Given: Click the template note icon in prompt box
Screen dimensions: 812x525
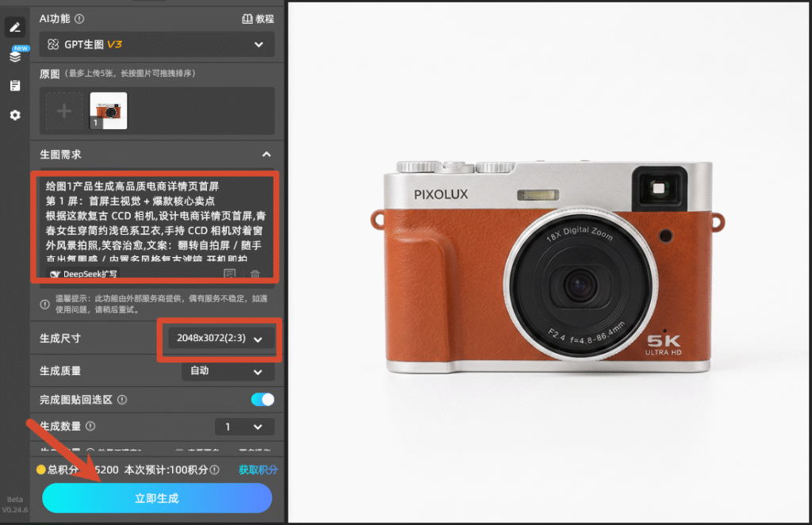Looking at the screenshot, I should point(230,274).
